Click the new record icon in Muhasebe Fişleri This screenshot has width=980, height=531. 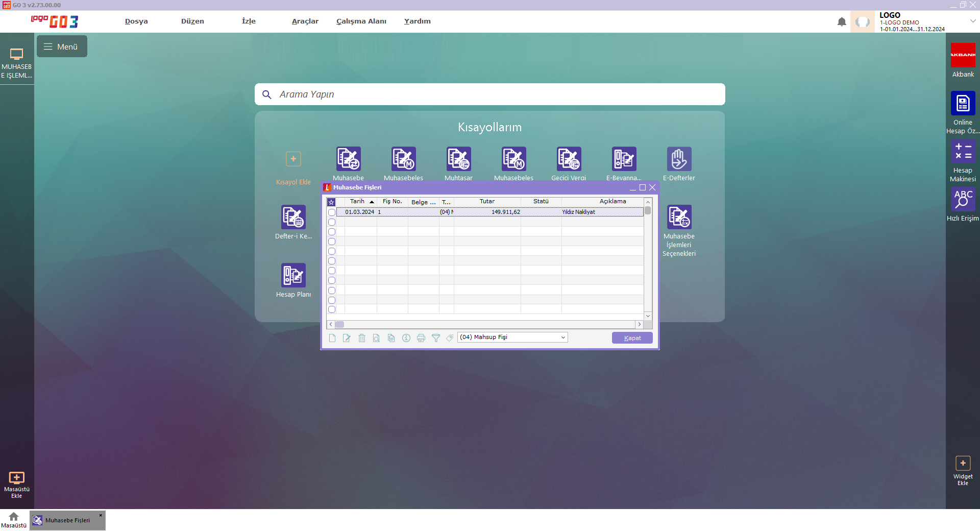[332, 338]
